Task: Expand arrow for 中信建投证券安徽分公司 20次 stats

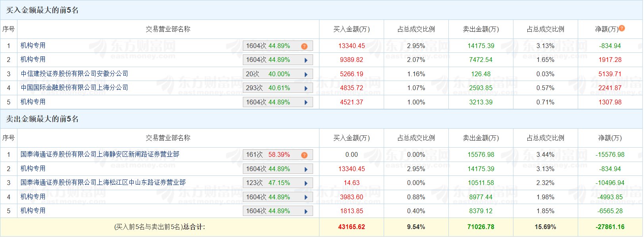Action: 306,75
